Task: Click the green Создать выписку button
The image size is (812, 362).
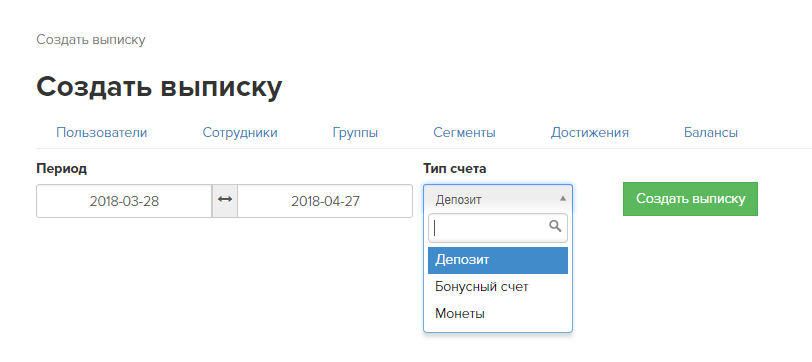Action: [x=690, y=199]
